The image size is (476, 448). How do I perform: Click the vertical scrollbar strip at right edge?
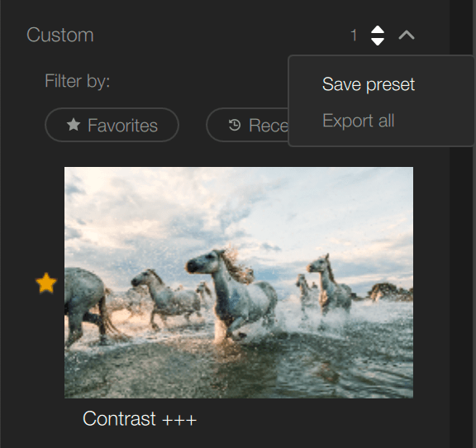(x=463, y=224)
